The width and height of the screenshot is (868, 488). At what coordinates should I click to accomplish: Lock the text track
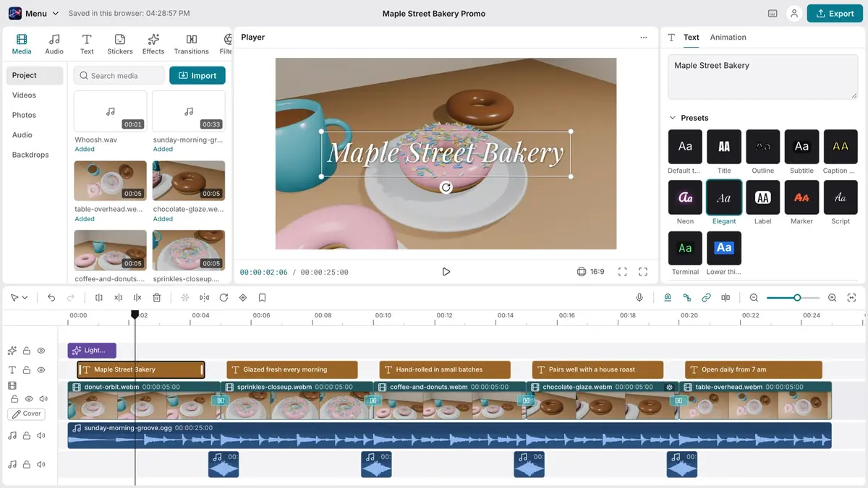[27, 369]
